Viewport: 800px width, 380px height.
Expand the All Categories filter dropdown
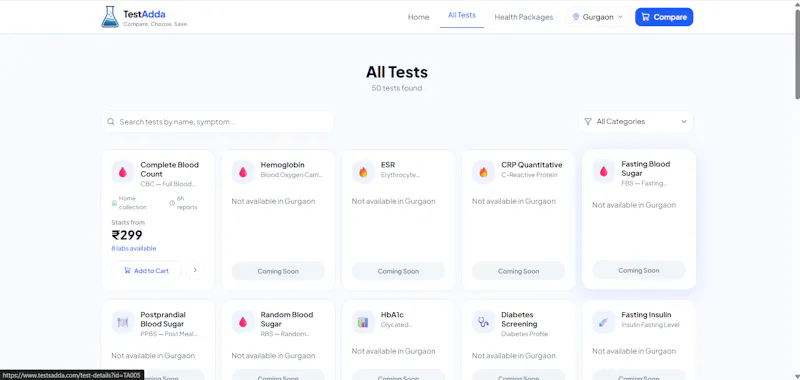pyautogui.click(x=636, y=121)
